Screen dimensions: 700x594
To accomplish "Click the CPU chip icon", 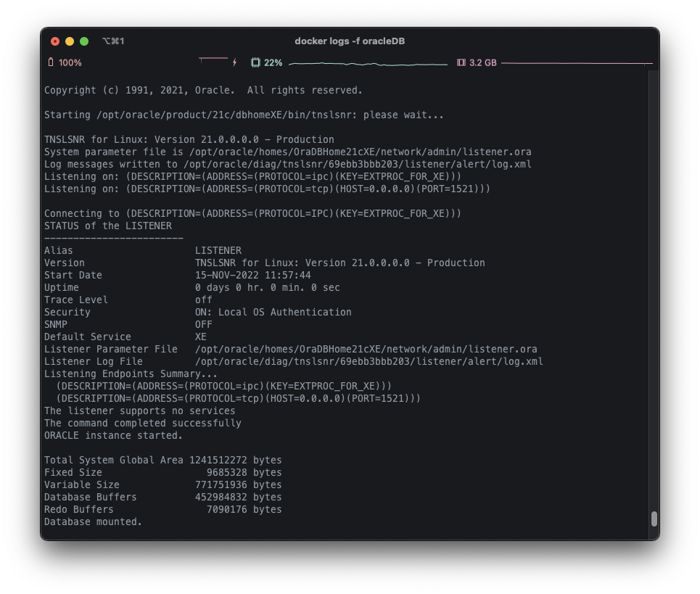I will click(255, 62).
